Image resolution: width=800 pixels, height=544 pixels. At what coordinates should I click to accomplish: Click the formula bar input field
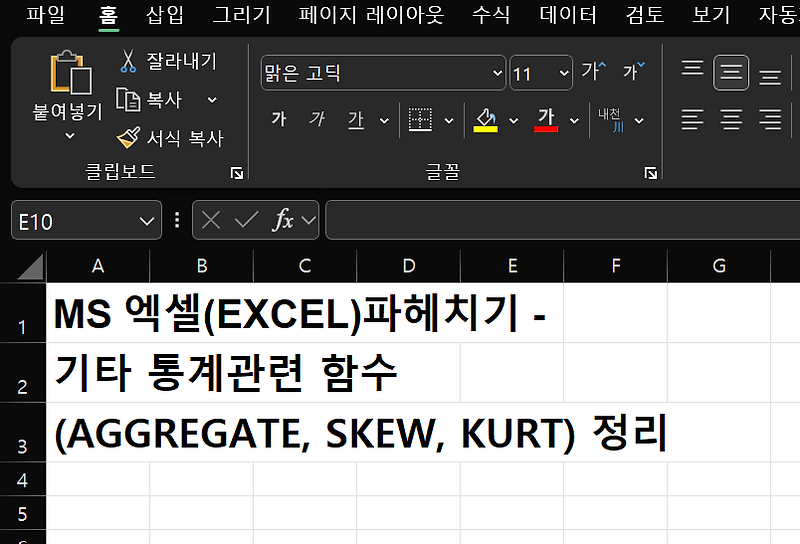[x=562, y=220]
